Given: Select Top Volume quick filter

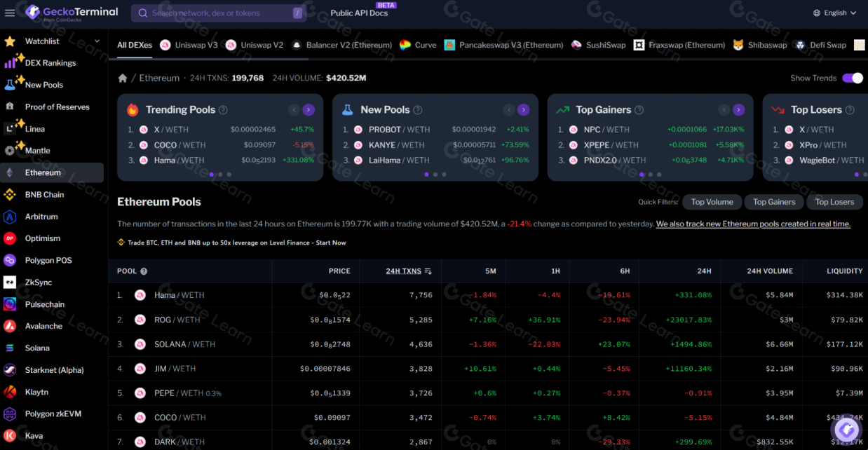Looking at the screenshot, I should tap(712, 202).
